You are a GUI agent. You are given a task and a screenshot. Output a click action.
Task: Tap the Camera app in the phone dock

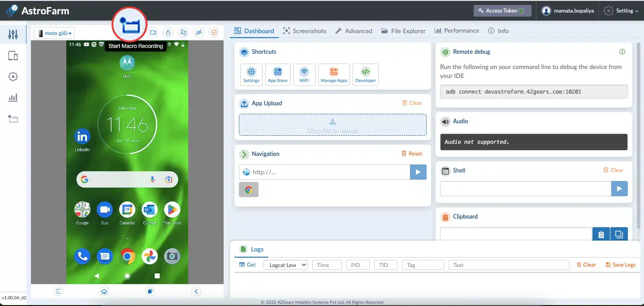click(172, 256)
